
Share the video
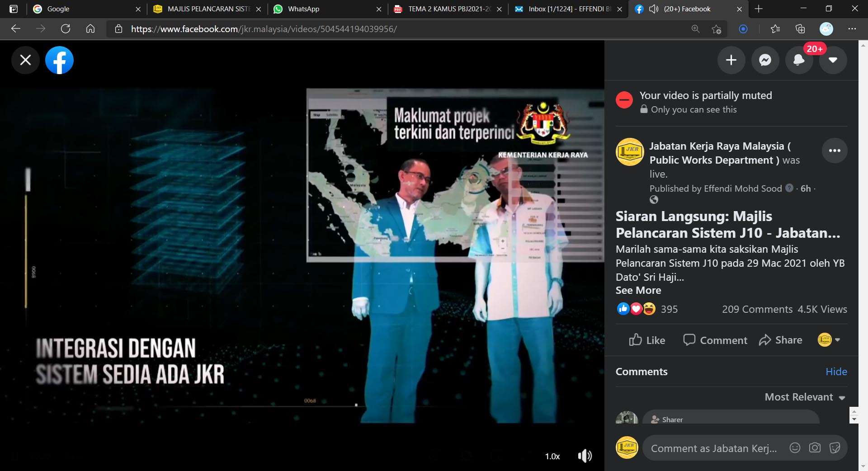(x=781, y=340)
